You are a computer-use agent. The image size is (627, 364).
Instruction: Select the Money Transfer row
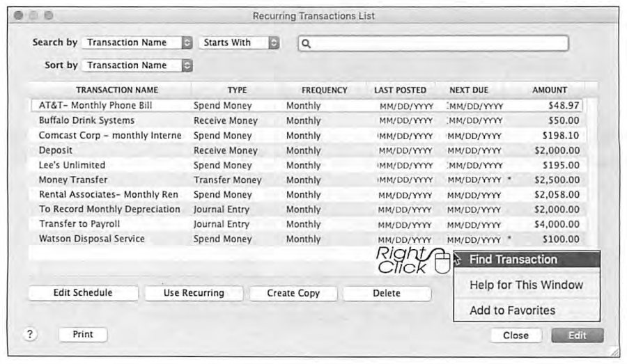click(x=307, y=180)
